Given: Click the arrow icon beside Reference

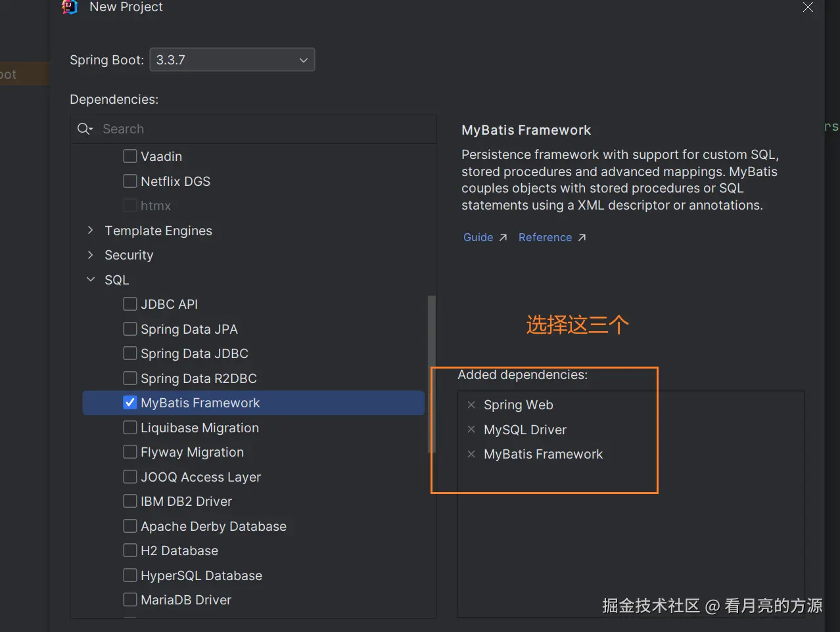Looking at the screenshot, I should [582, 238].
